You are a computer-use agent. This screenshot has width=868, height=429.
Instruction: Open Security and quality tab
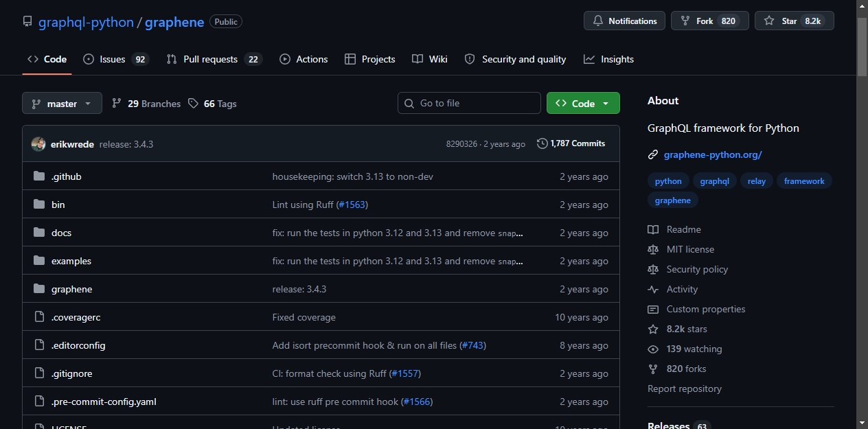(x=516, y=59)
